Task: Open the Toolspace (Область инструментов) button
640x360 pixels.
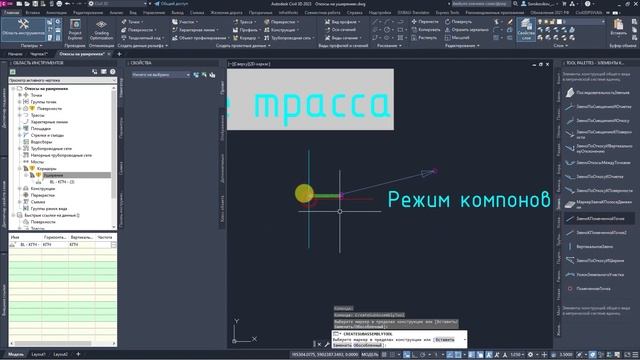Action: (x=23, y=29)
